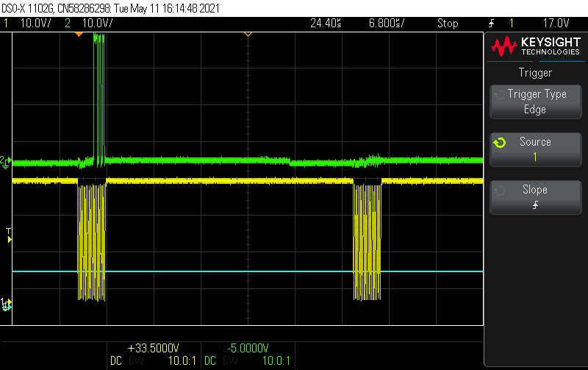
Task: Click the hollow orange time reference marker at top center
Action: (x=248, y=34)
